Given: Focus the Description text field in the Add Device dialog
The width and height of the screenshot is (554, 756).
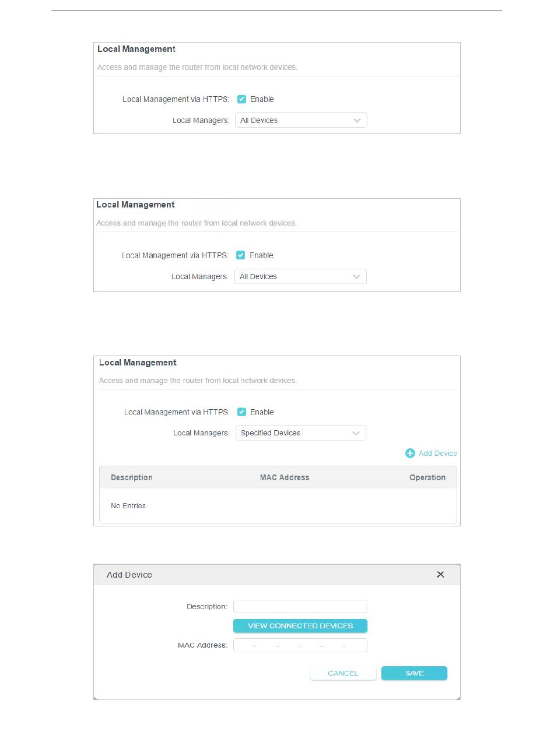Looking at the screenshot, I should coord(300,607).
